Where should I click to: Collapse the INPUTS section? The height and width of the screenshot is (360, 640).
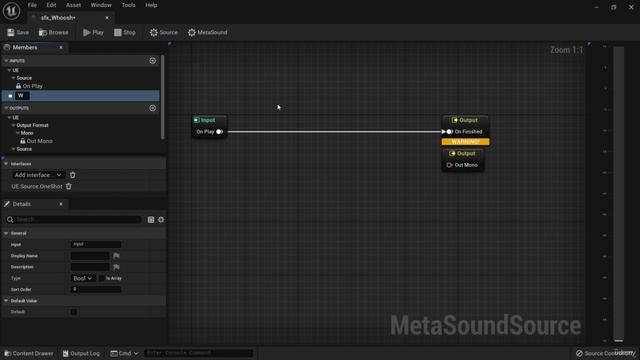6,60
